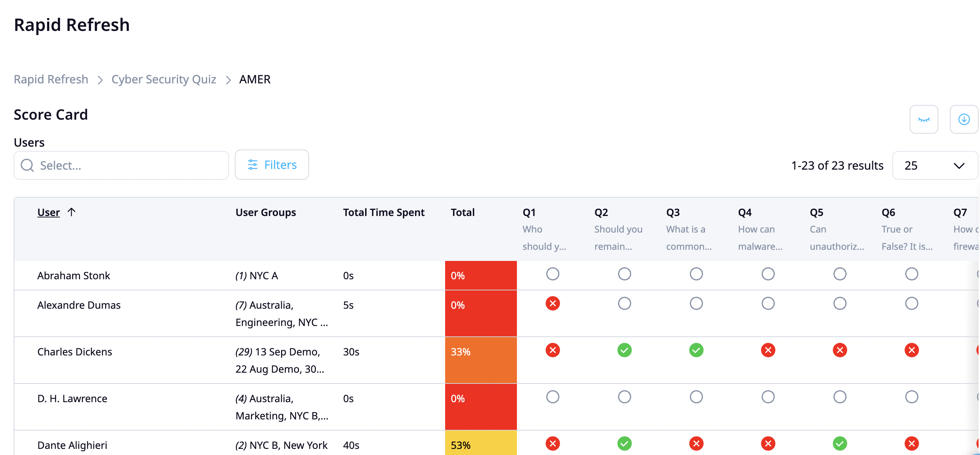The width and height of the screenshot is (980, 455).
Task: Select Abraham Stonk's empty circle for Q1
Action: tap(553, 274)
